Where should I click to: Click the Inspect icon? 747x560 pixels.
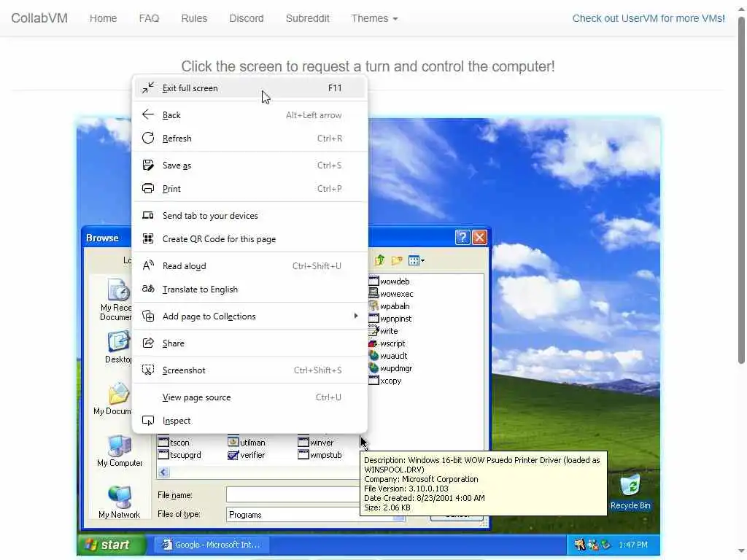point(148,421)
